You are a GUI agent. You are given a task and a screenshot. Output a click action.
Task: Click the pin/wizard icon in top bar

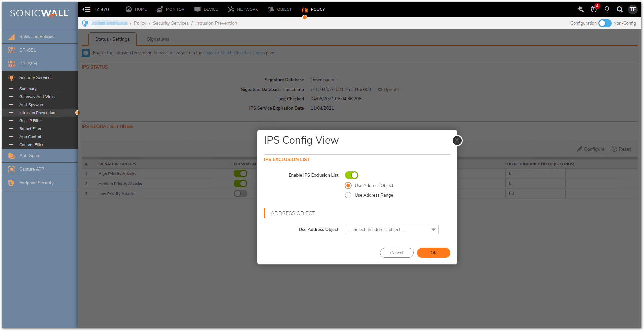pyautogui.click(x=581, y=9)
